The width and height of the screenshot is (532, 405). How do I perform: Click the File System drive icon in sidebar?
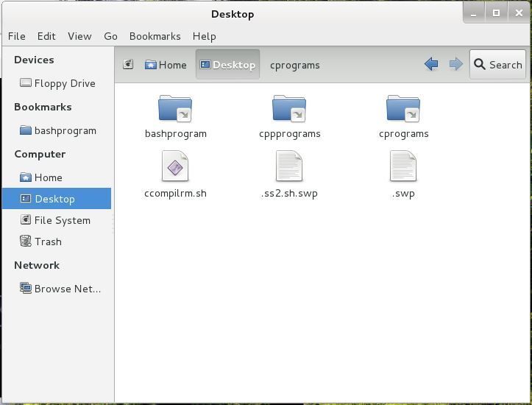[x=26, y=220]
